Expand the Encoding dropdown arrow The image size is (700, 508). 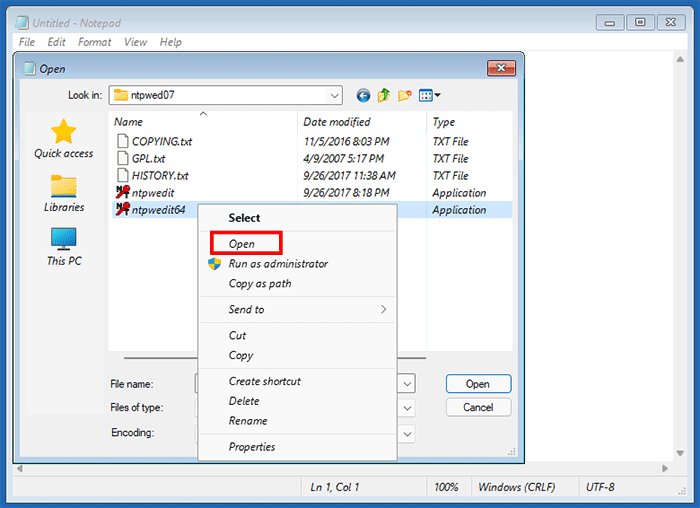[407, 433]
